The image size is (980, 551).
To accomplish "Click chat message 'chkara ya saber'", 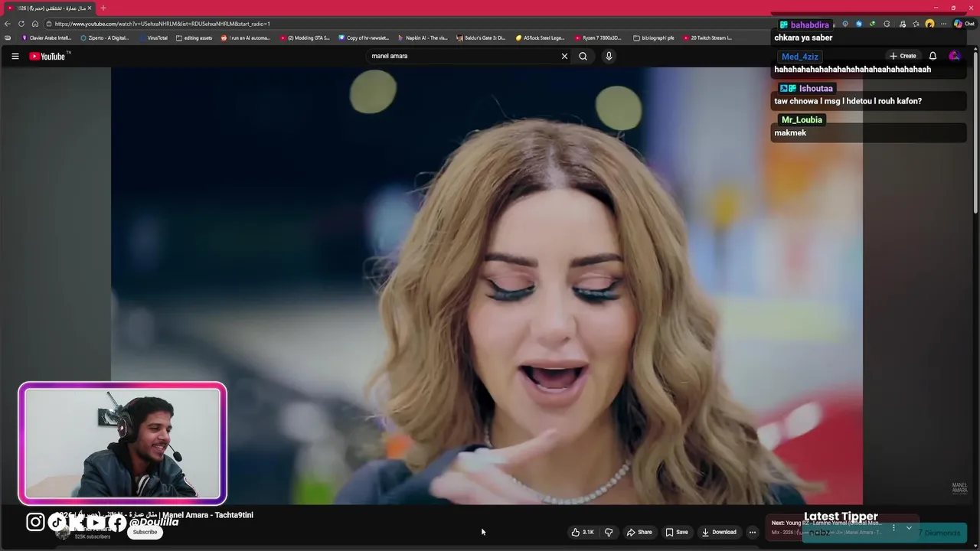I will (803, 37).
